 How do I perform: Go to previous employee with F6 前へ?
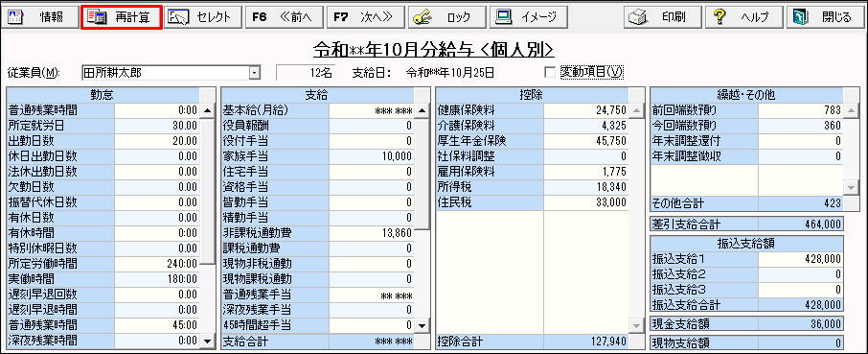click(x=284, y=17)
